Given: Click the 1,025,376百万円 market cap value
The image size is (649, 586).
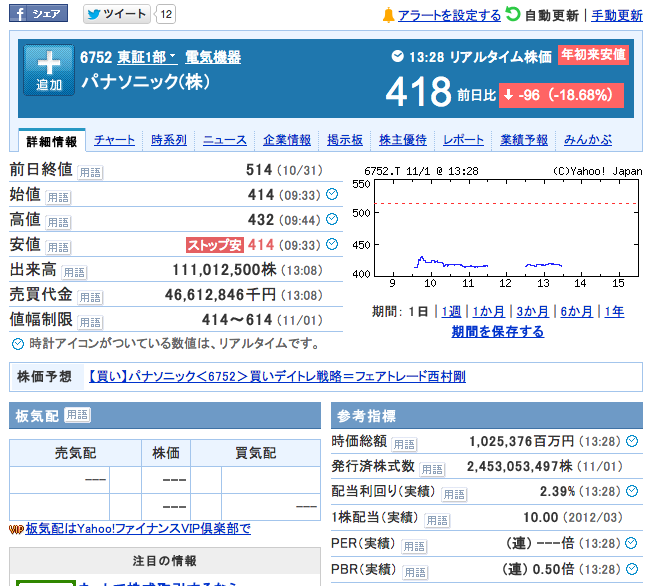Looking at the screenshot, I should (522, 442).
